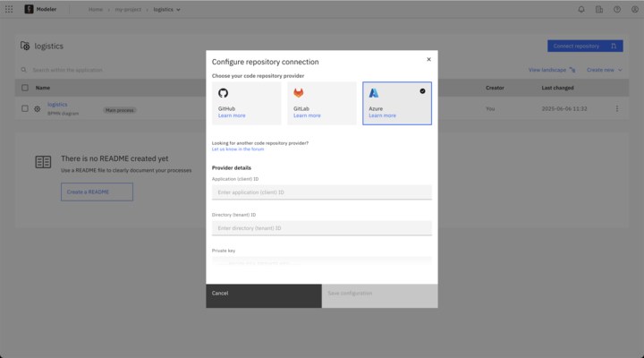Click the Provider details heading

click(232, 167)
